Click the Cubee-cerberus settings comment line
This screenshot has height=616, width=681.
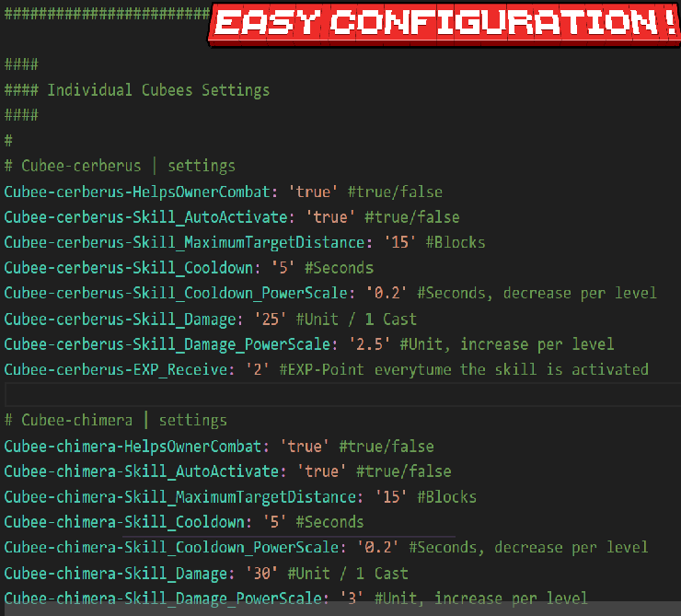120,167
